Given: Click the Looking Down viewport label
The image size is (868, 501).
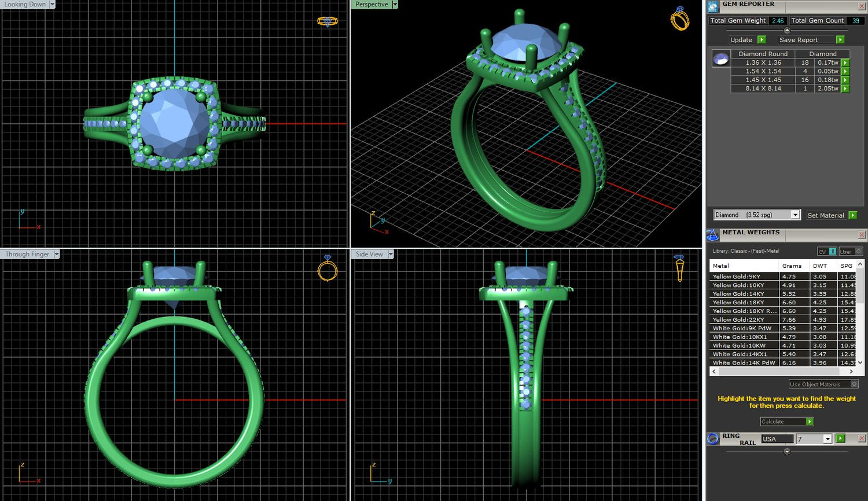Looking at the screenshot, I should pyautogui.click(x=25, y=5).
